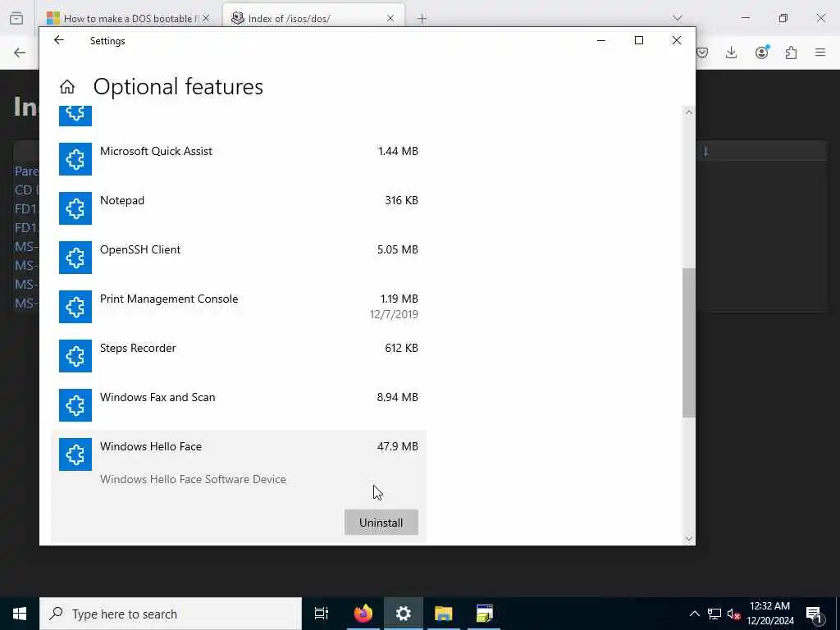
Task: Click the Optional features heading
Action: tap(178, 87)
